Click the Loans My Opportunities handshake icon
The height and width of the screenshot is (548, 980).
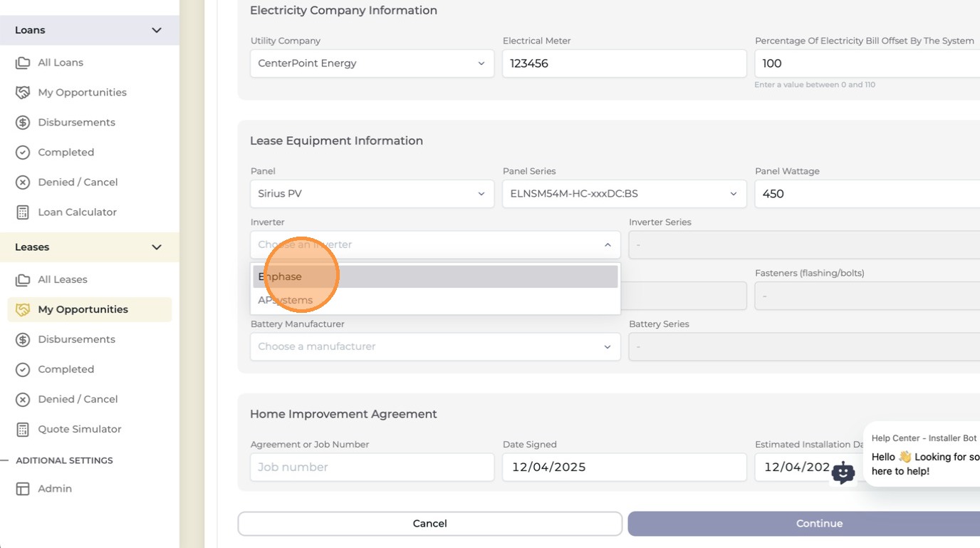23,93
